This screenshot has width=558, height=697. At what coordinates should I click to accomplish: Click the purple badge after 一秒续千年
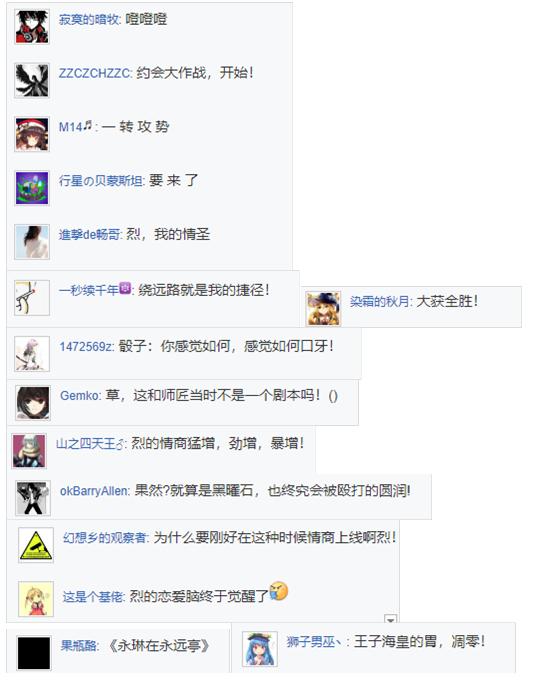coord(125,288)
